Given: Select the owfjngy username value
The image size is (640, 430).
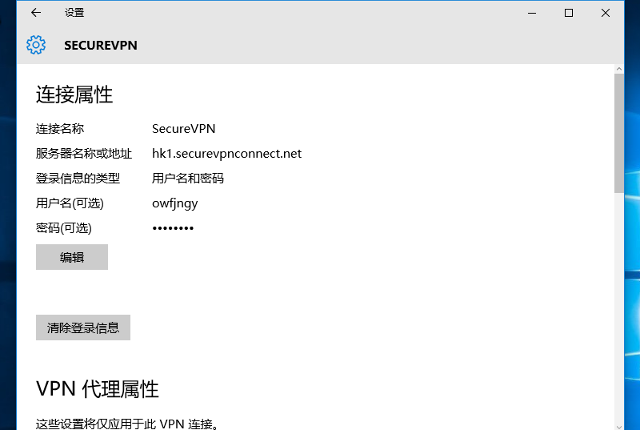Looking at the screenshot, I should pos(175,204).
